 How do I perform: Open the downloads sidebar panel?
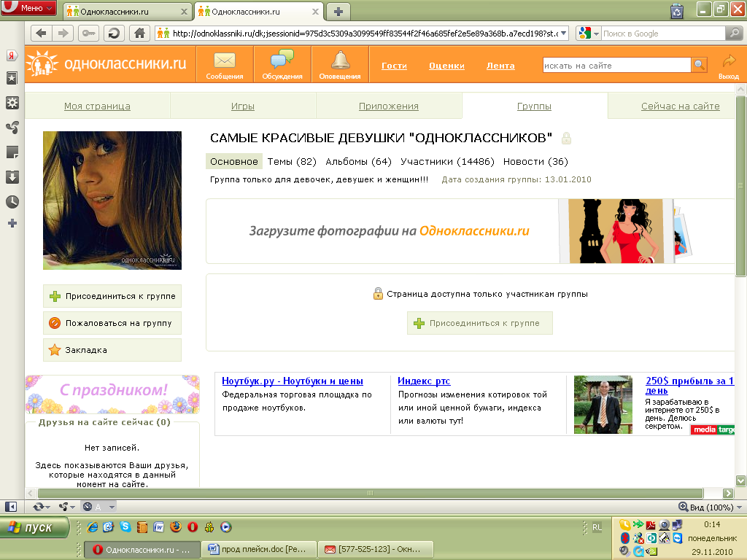point(12,177)
